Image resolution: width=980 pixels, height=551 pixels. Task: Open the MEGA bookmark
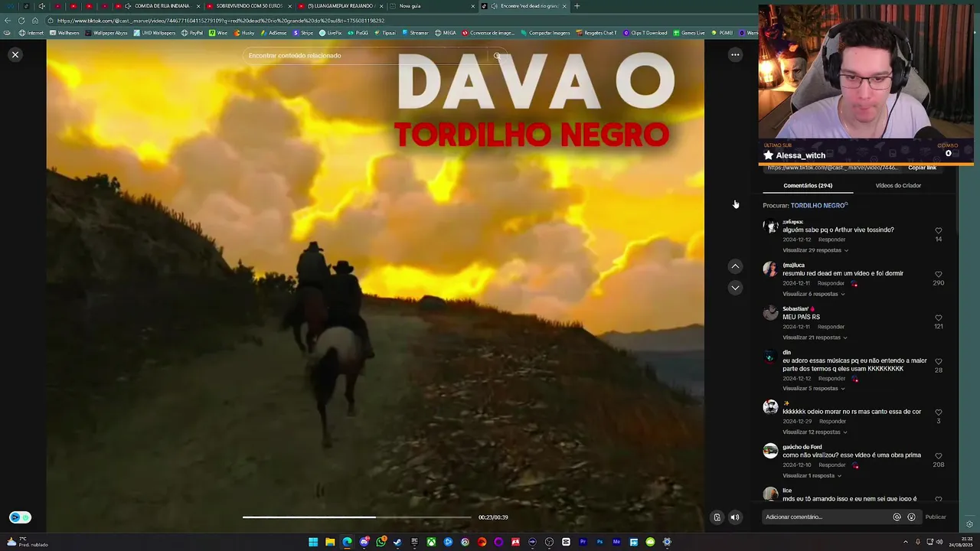click(445, 33)
